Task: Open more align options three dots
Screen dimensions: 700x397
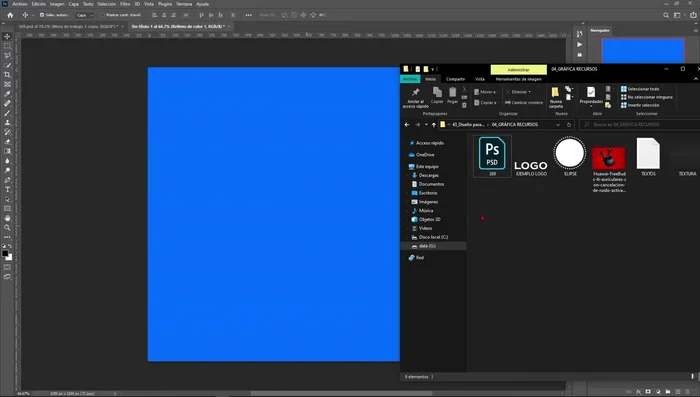Action: pos(249,15)
